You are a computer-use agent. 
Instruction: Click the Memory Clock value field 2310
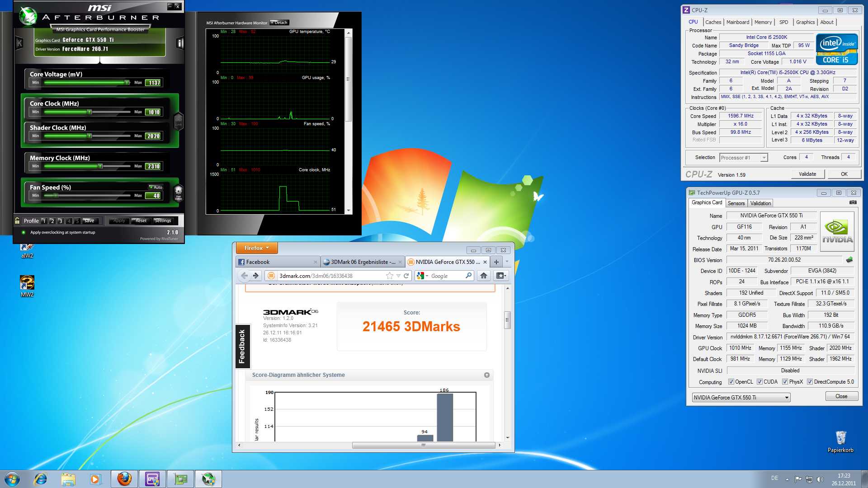point(153,166)
